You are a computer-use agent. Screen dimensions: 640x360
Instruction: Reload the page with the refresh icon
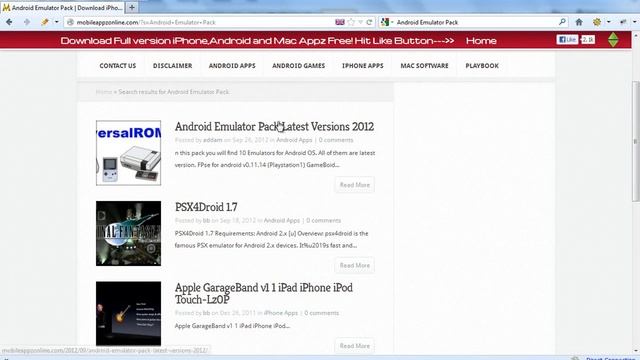pyautogui.click(x=369, y=22)
